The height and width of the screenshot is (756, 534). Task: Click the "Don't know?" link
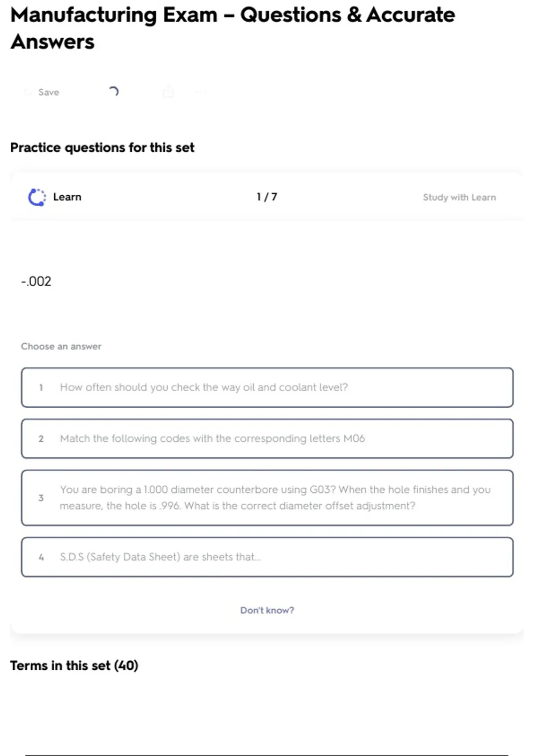(x=267, y=610)
